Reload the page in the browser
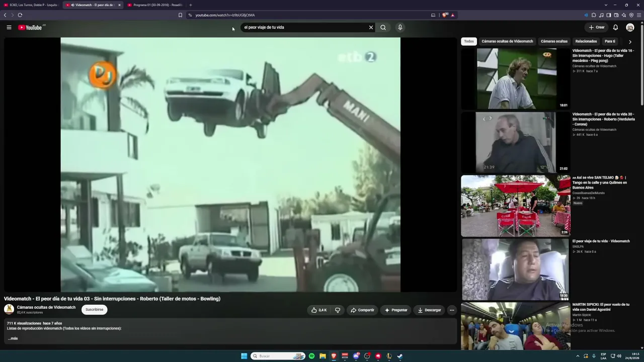 coord(20,15)
